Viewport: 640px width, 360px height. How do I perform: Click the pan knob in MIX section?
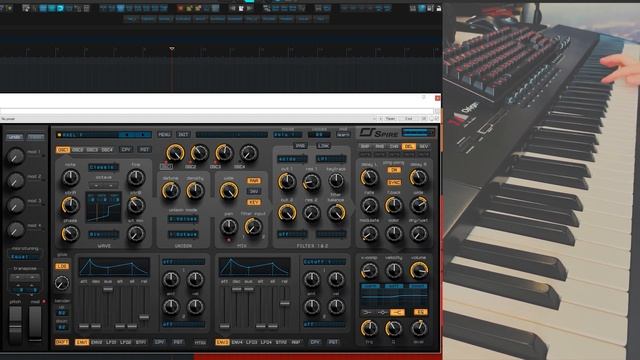[x=229, y=227]
